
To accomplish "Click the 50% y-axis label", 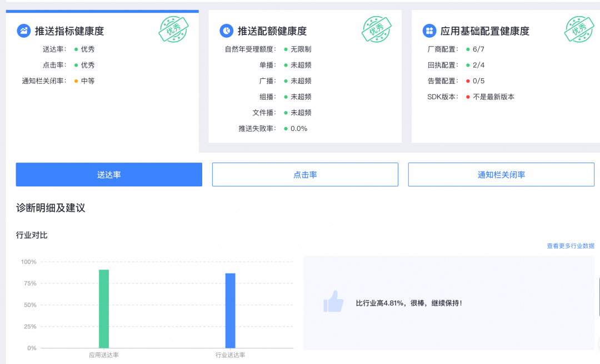I will 30,305.
